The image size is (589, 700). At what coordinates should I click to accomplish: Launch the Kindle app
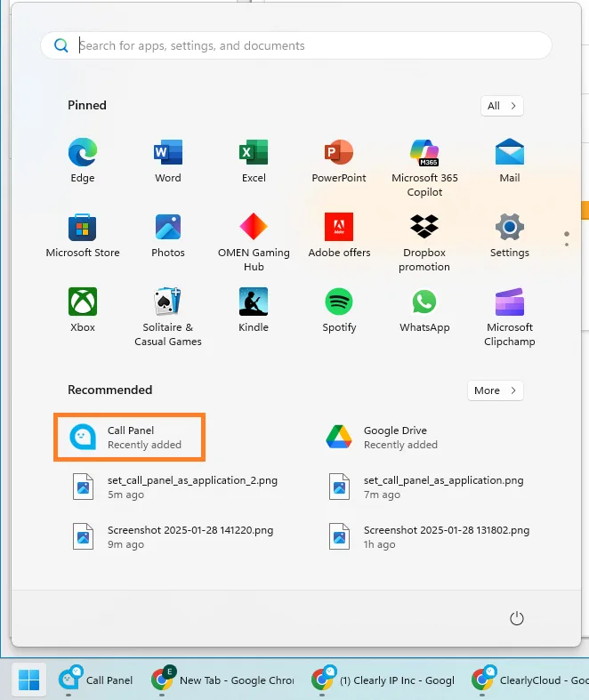click(x=254, y=310)
